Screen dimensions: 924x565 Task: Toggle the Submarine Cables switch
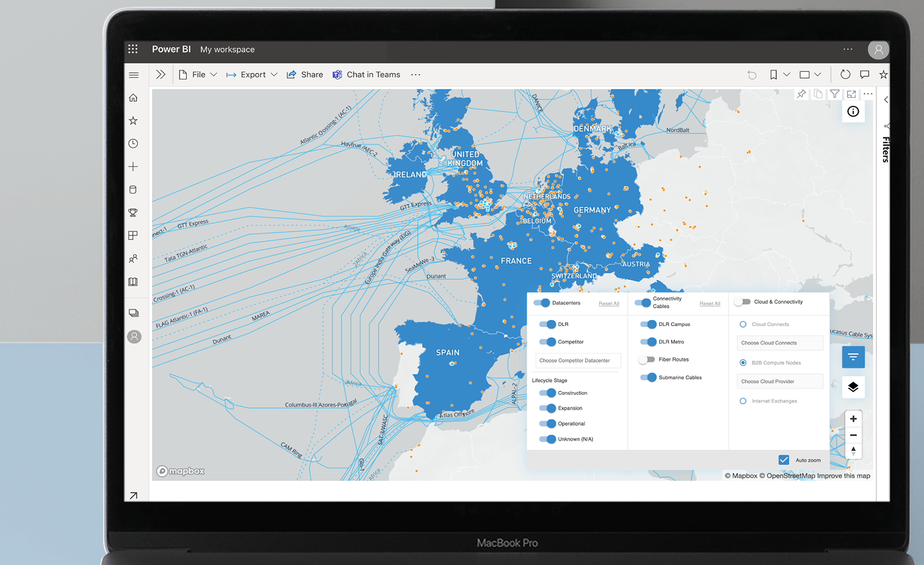[x=648, y=378]
